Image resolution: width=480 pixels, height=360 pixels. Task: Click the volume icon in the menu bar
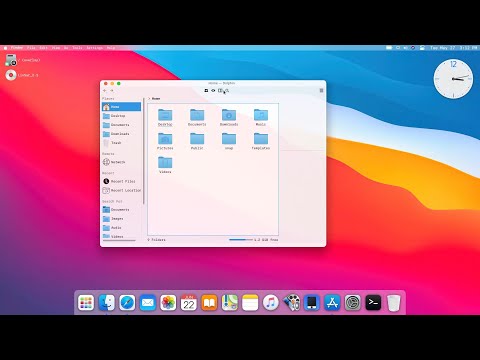(x=405, y=48)
